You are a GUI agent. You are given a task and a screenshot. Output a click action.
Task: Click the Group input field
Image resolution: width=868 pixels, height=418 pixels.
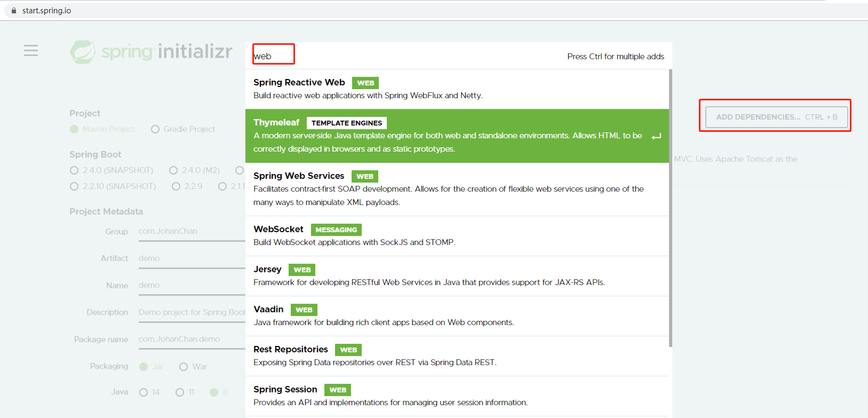(192, 232)
